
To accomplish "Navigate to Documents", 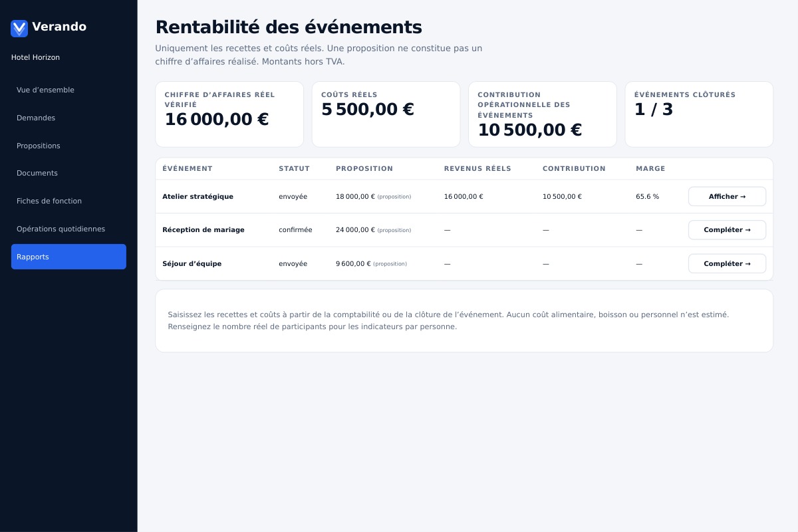I will click(68, 173).
